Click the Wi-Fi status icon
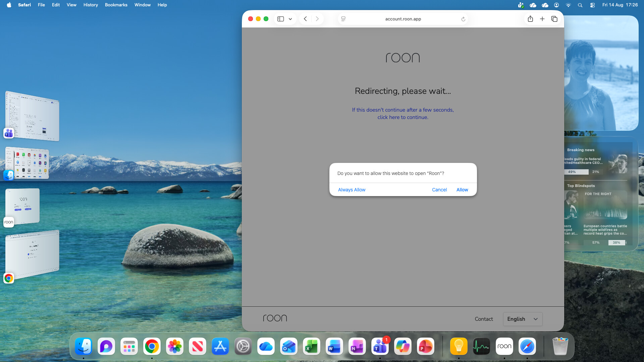 pos(568,5)
